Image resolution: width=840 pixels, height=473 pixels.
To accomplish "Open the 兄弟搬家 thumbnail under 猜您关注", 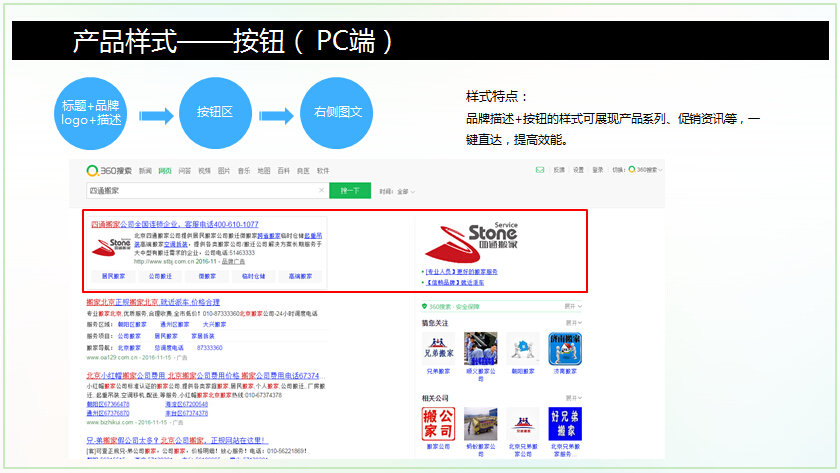I will tap(441, 350).
